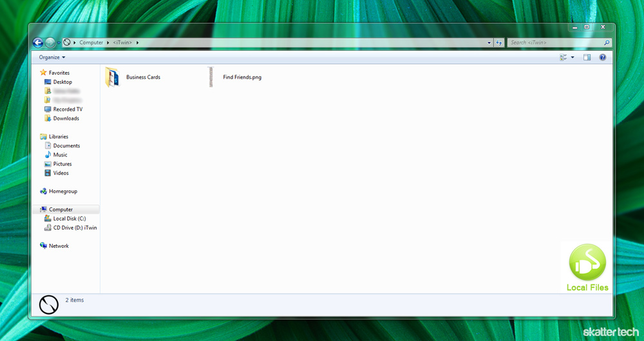Click the Pictures library icon
Screen dimensions: 644x341
[48, 163]
